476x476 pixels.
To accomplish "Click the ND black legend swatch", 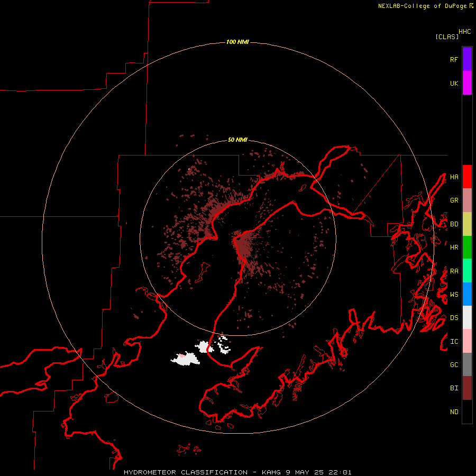I will 467,411.
